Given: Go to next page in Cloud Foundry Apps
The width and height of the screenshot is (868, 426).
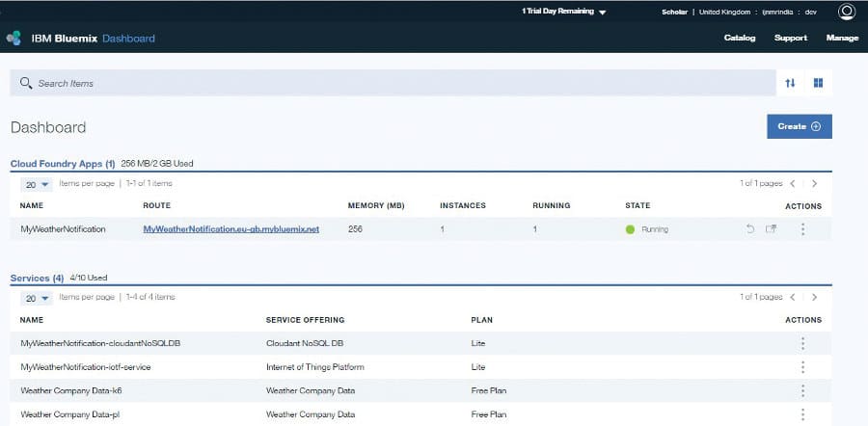Looking at the screenshot, I should tap(814, 183).
